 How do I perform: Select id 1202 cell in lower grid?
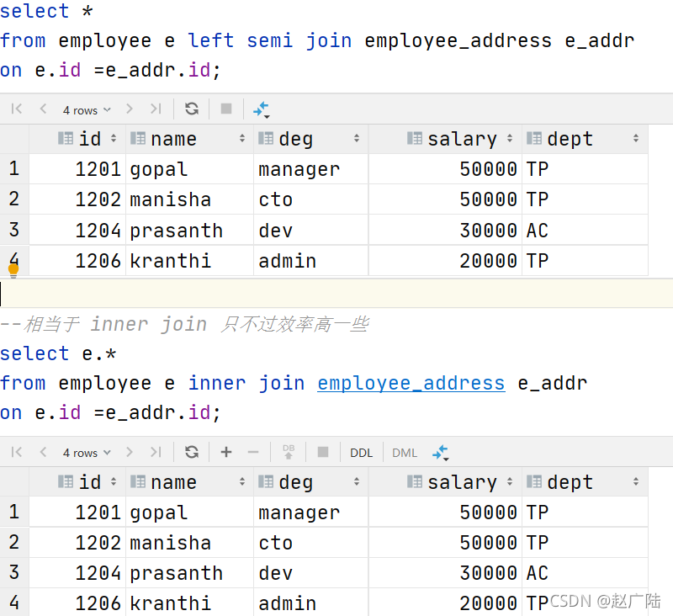pos(77,543)
